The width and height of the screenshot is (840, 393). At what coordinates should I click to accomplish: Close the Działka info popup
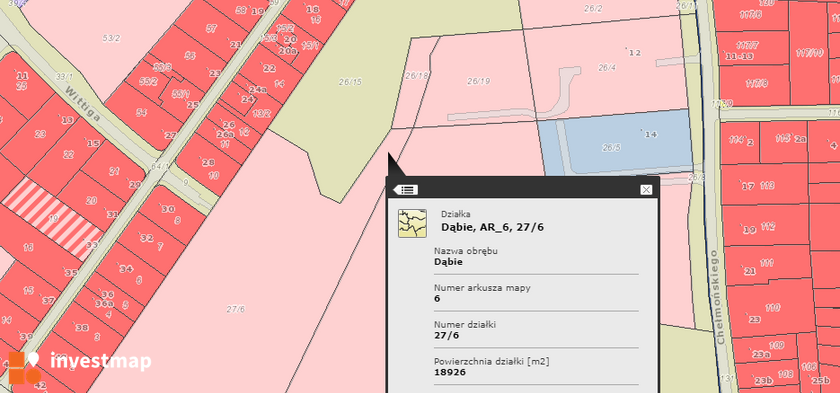(646, 190)
